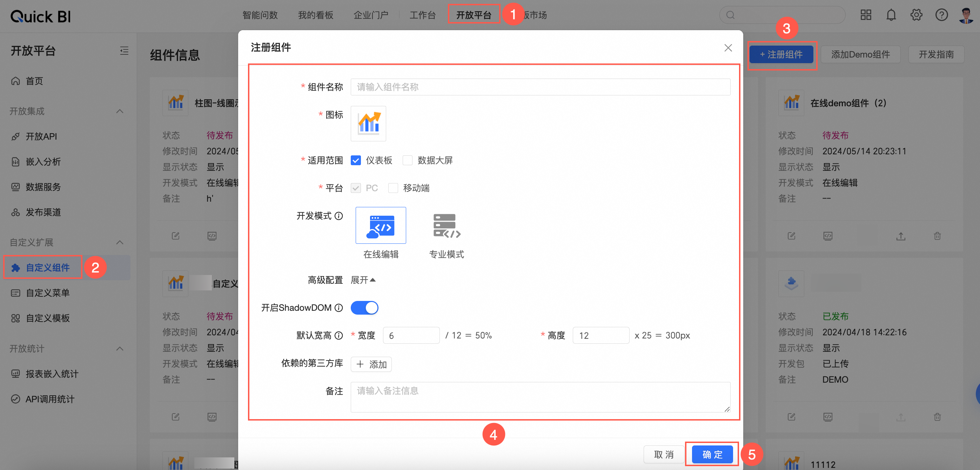Turn off the ShadowDOM switch

pos(364,308)
